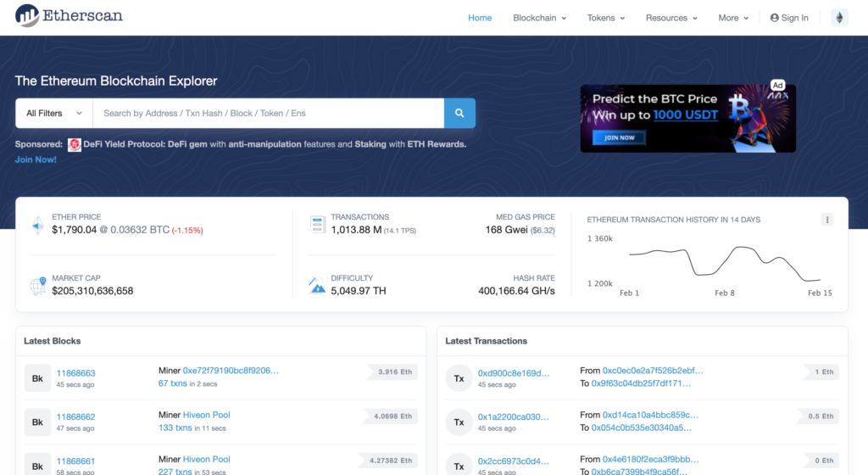
Task: Expand the Tokens menu
Action: coord(605,18)
